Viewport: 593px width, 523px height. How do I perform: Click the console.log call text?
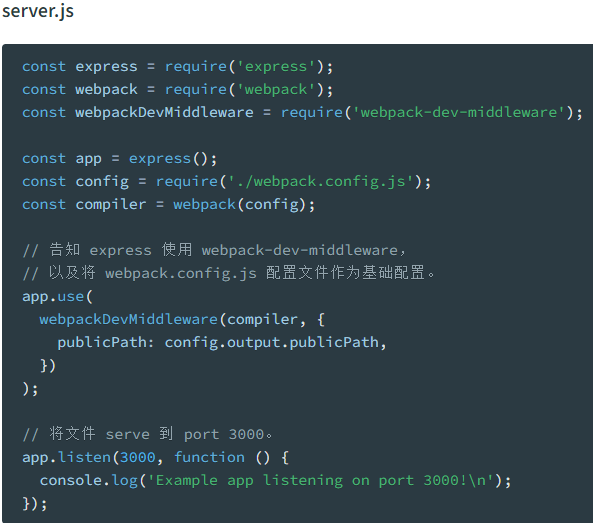coord(275,481)
